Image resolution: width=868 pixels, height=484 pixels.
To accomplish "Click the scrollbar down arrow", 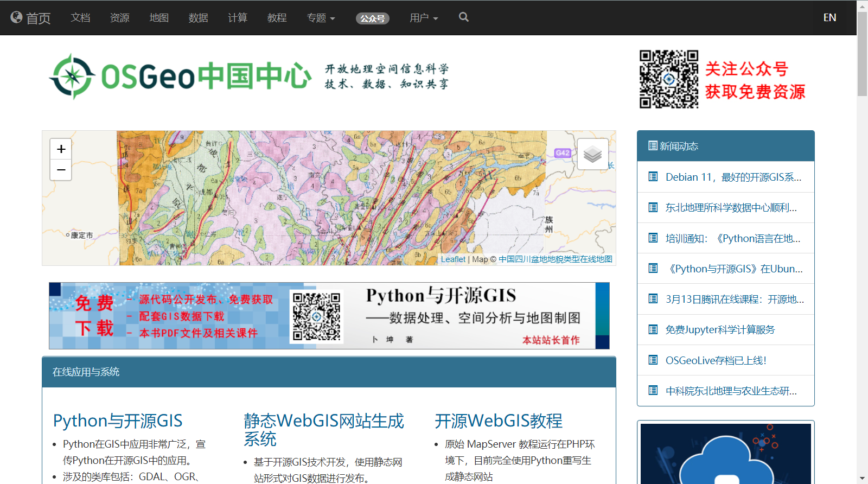I will pyautogui.click(x=862, y=479).
